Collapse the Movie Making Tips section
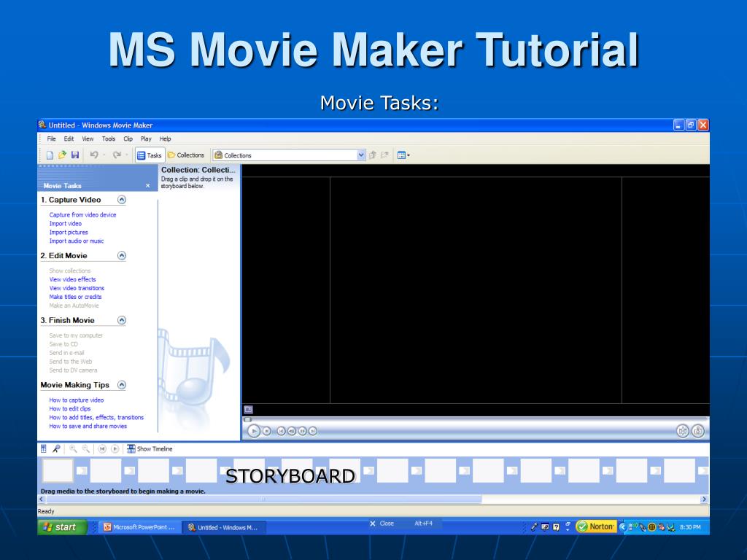 pyautogui.click(x=122, y=385)
